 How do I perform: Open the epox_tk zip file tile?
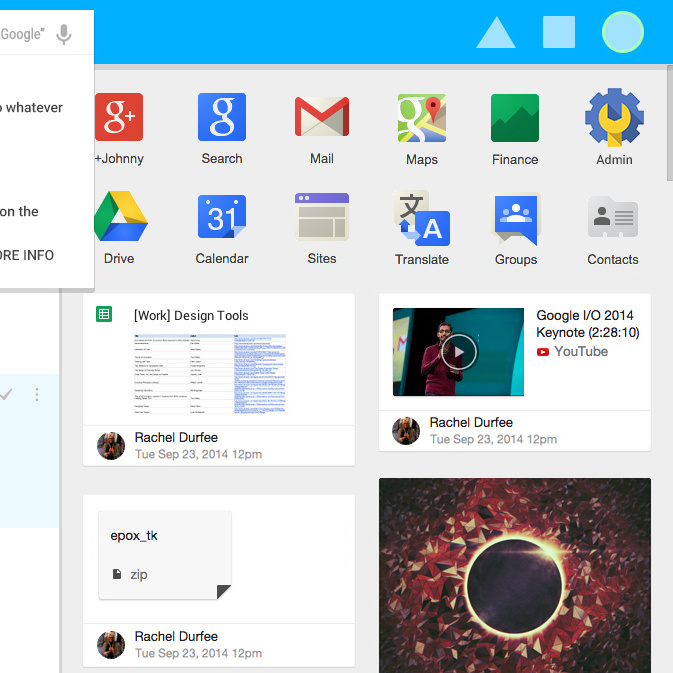pos(165,555)
